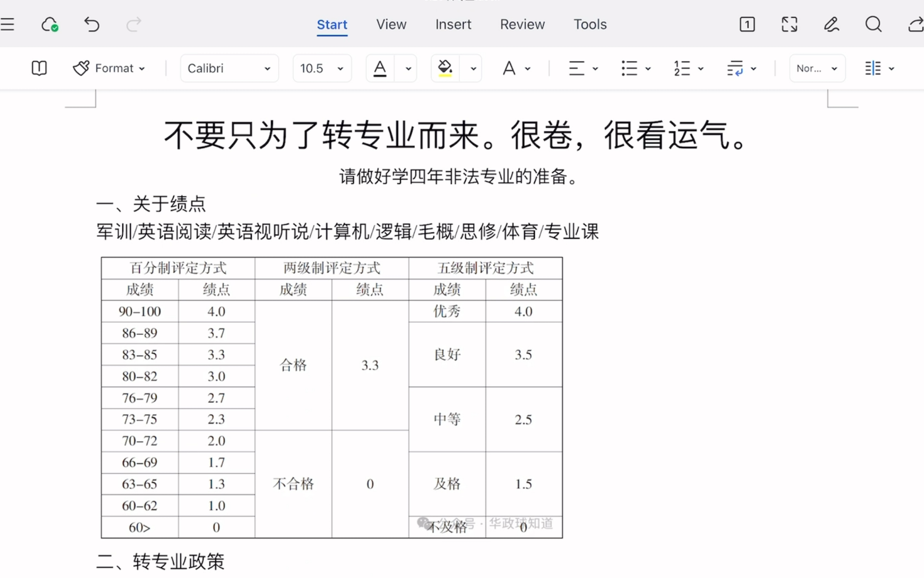Screen dimensions: 924x578
Task: Click the numbered list icon
Action: [x=682, y=68]
